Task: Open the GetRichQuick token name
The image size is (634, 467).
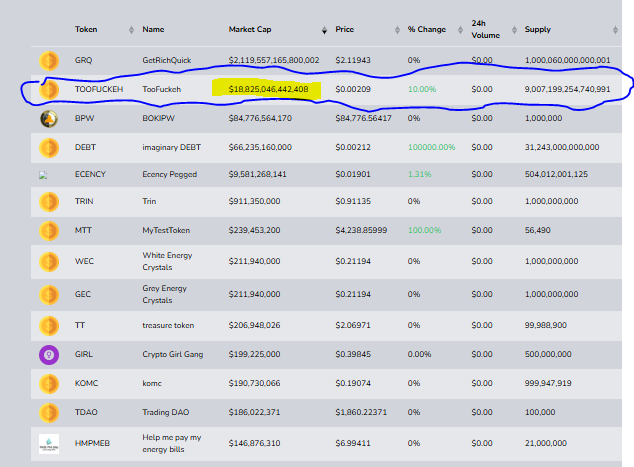Action: pos(167,60)
